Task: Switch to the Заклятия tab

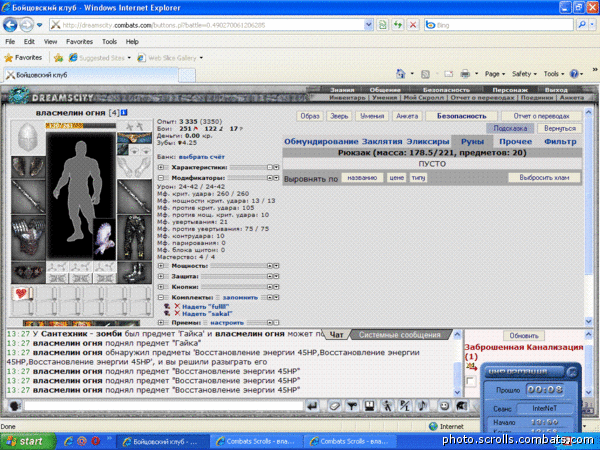Action: 382,142
